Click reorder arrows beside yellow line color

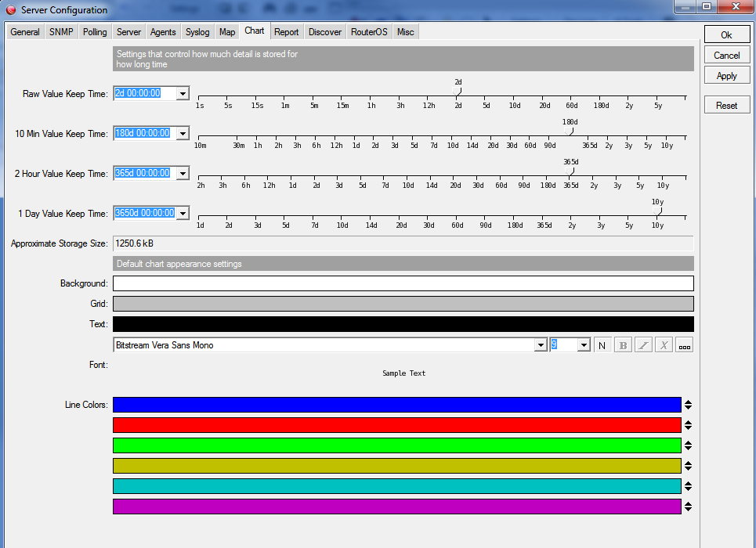coord(688,466)
